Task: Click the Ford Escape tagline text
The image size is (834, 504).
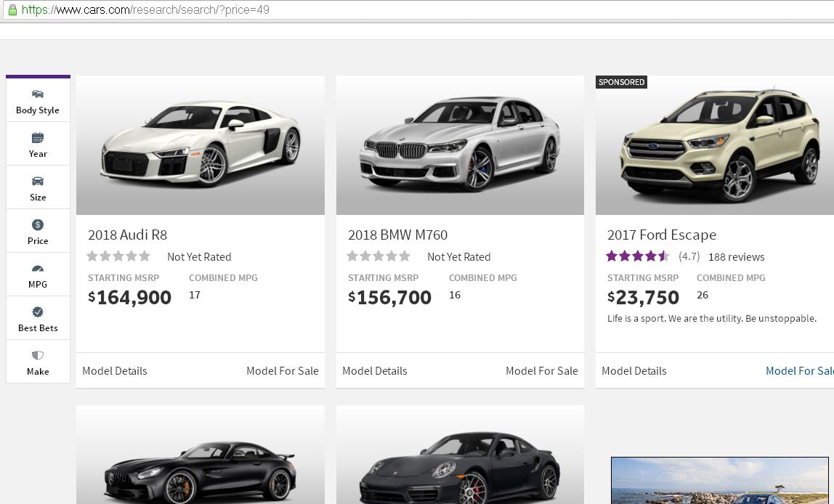Action: [x=712, y=319]
